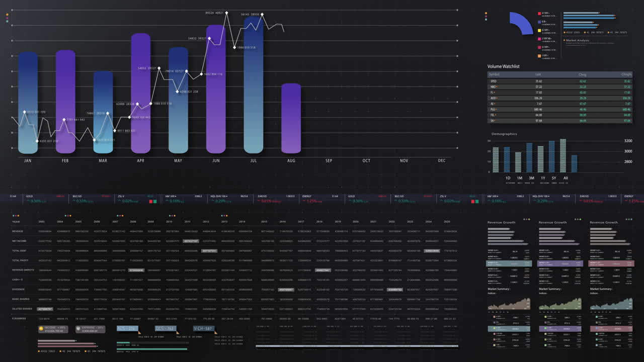
Task: Click the DCS-762 tag button
Action: 165,328
